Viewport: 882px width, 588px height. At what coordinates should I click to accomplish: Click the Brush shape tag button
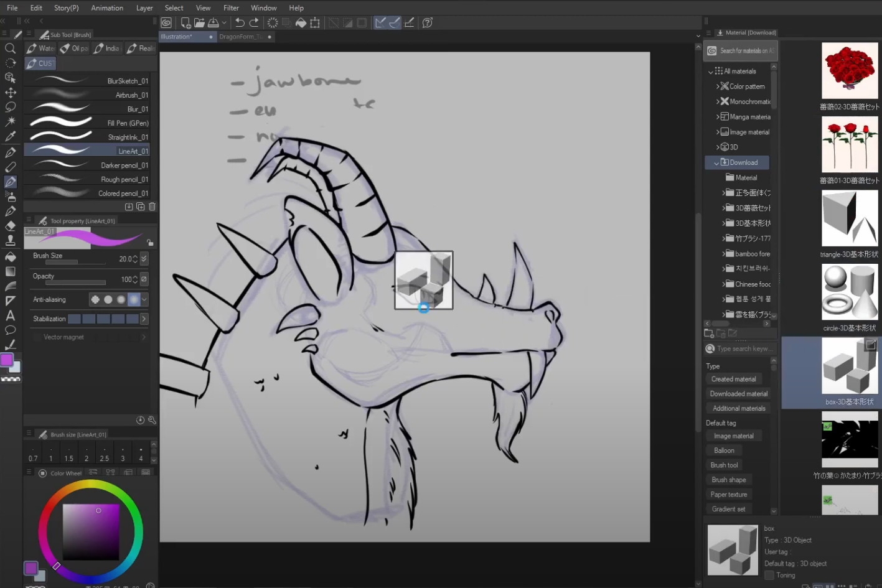(728, 480)
